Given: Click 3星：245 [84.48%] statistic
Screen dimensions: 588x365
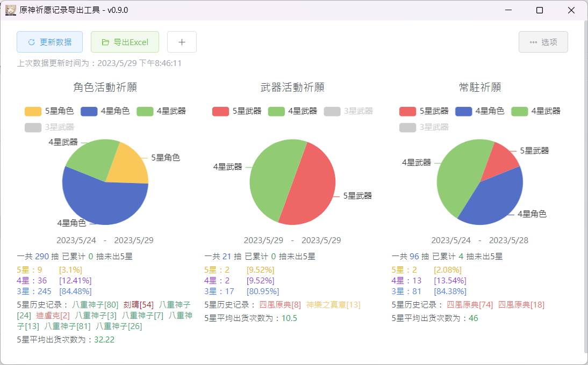Looking at the screenshot, I should 54,291.
